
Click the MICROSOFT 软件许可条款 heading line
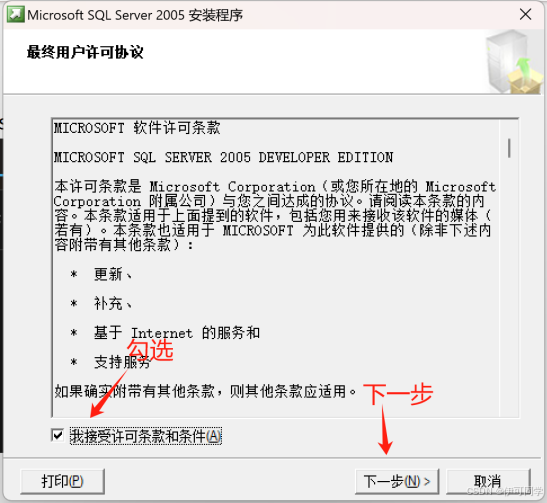(x=137, y=128)
